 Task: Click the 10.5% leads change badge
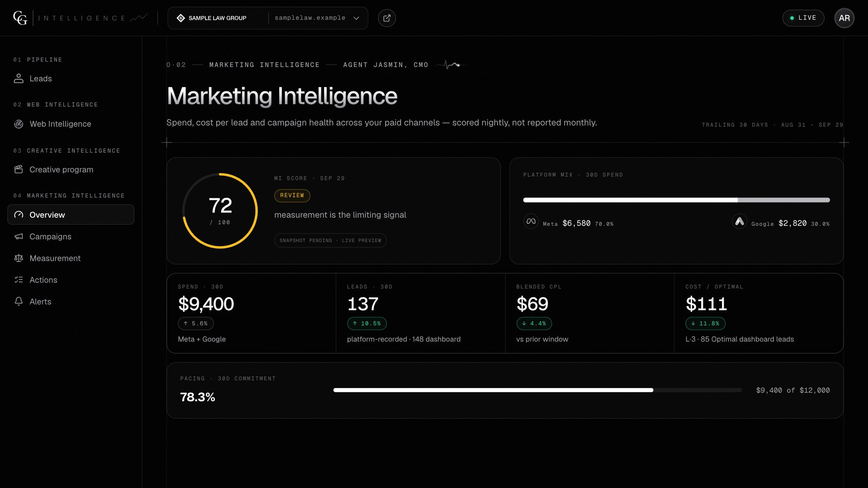click(x=367, y=323)
